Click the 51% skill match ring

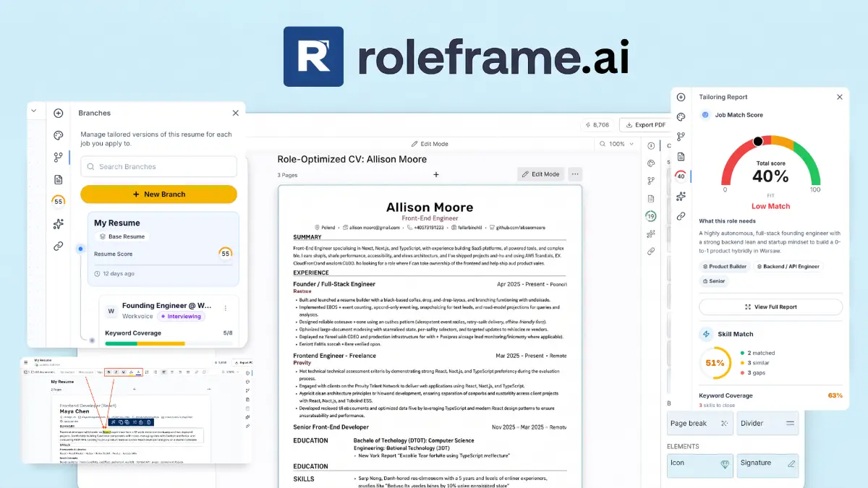(714, 363)
